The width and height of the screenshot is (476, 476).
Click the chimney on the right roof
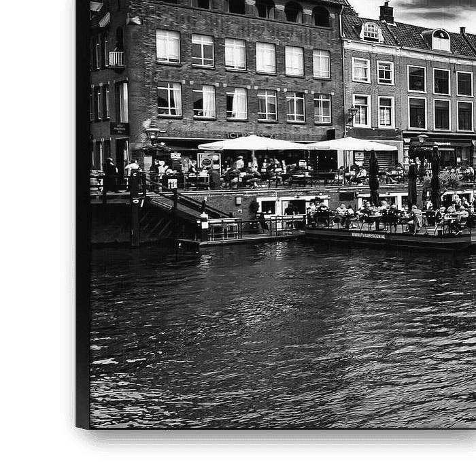click(386, 12)
